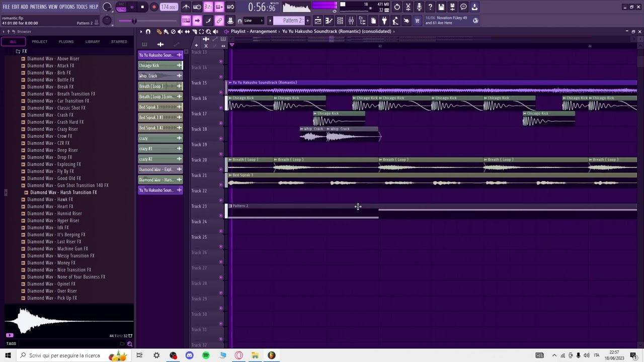
Task: Click the microphone recording icon
Action: pyautogui.click(x=419, y=7)
